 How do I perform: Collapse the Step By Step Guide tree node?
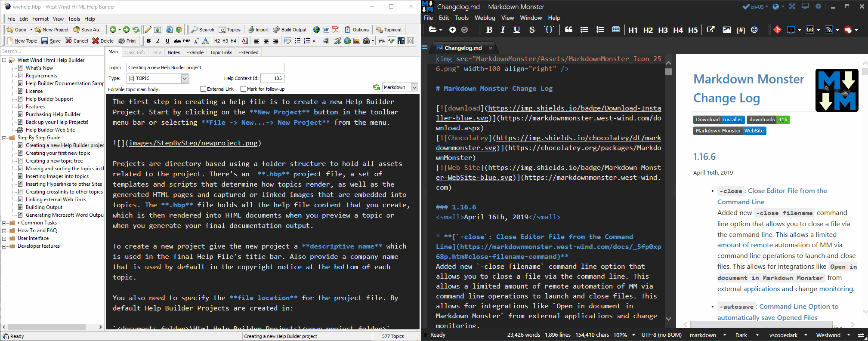click(x=4, y=138)
